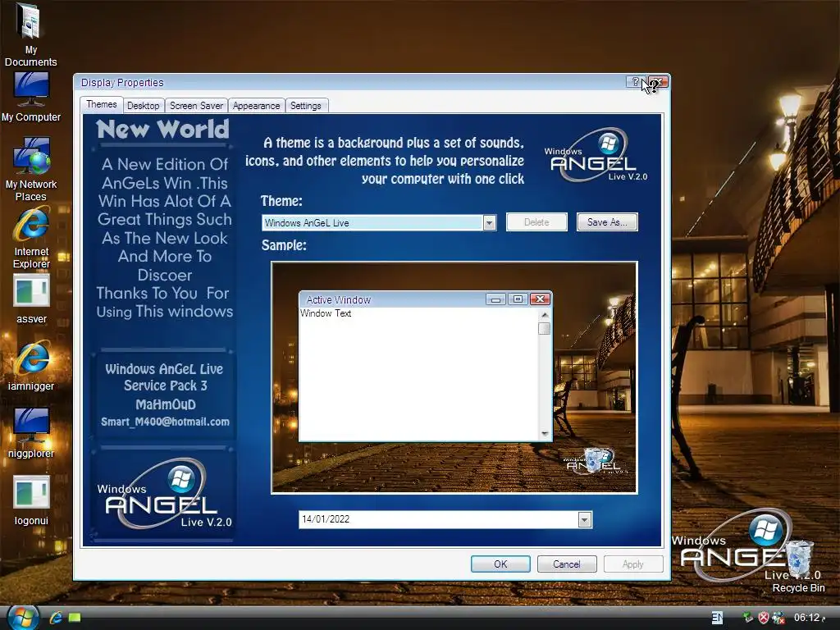Click the down arrow of the sample window scrollbar
The image size is (840, 630).
(x=545, y=433)
